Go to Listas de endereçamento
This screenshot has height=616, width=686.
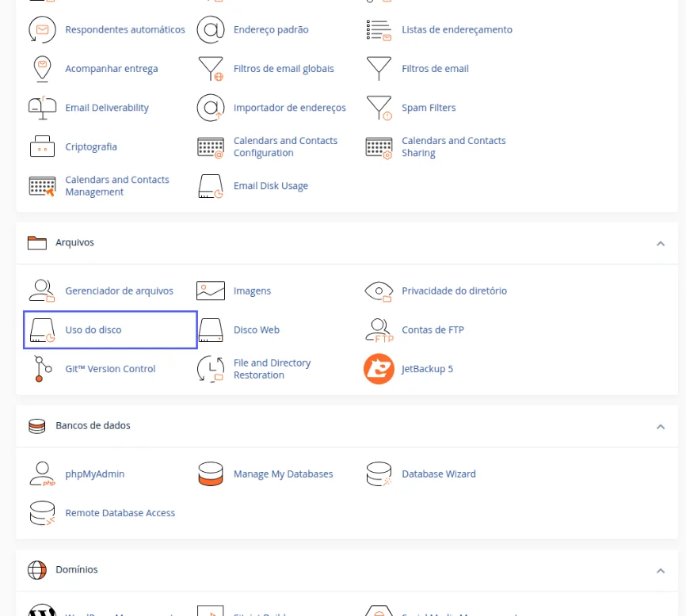[457, 30]
